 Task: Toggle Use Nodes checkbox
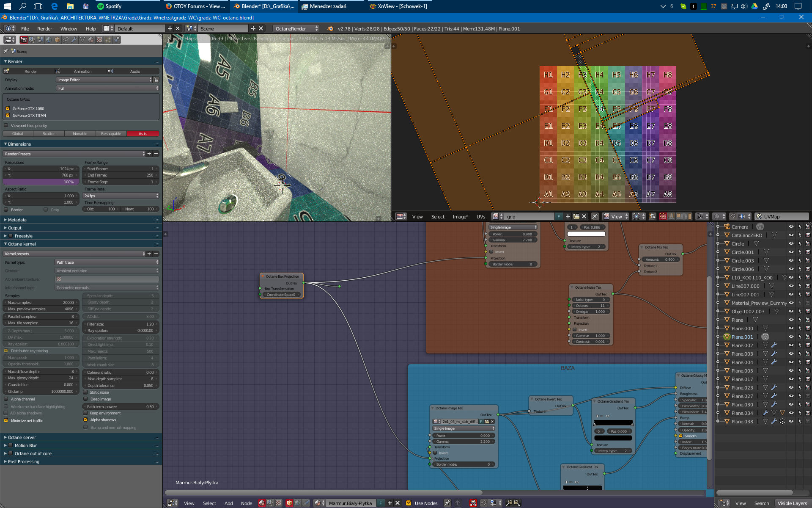[409, 503]
